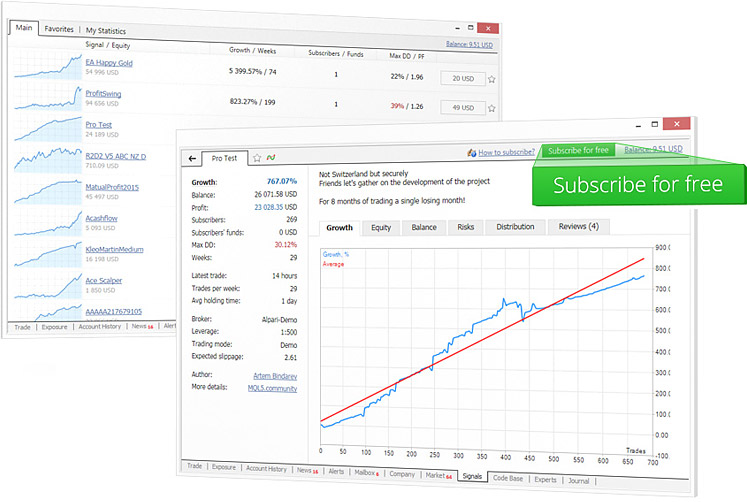The width and height of the screenshot is (747, 502).
Task: Open Market tab in front window toolbox
Action: point(438,475)
